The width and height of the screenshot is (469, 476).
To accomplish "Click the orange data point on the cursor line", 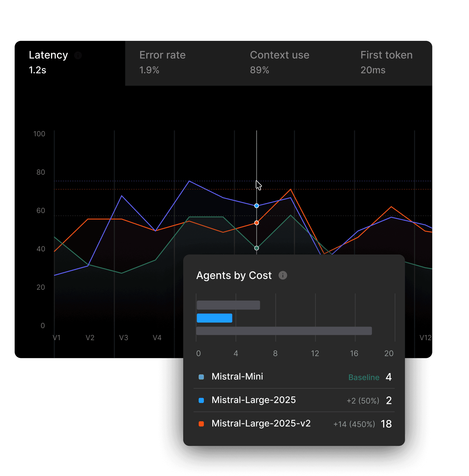I will tap(256, 223).
